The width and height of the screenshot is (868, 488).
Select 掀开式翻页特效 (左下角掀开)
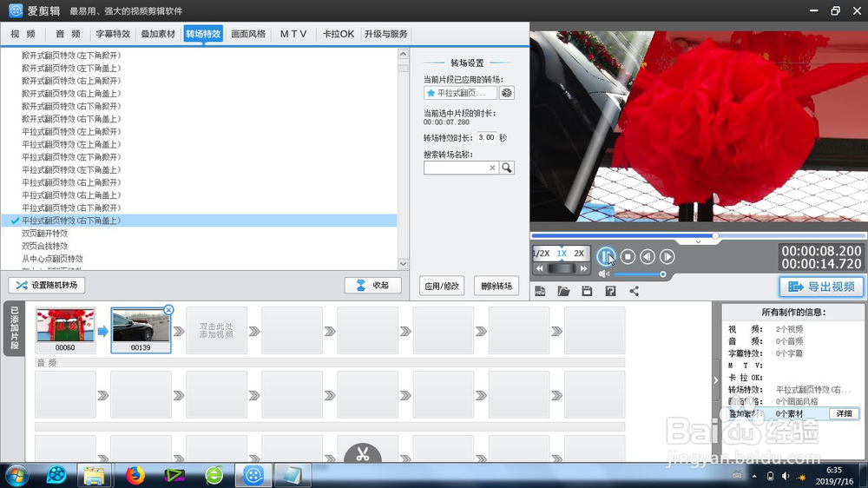coord(71,56)
